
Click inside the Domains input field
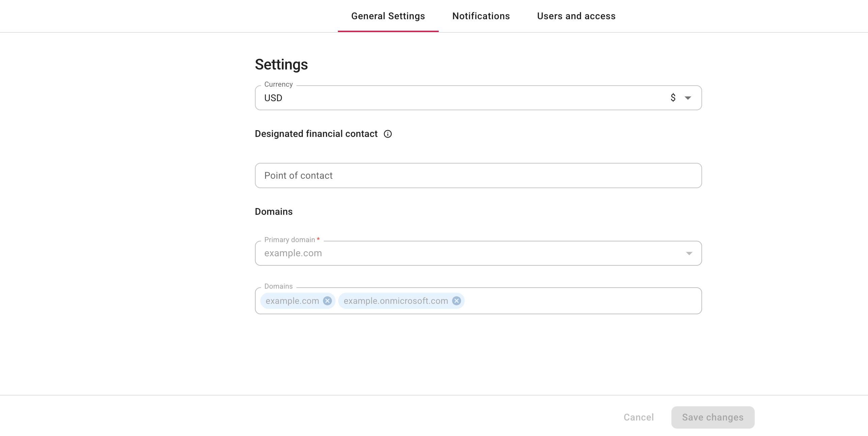573,301
